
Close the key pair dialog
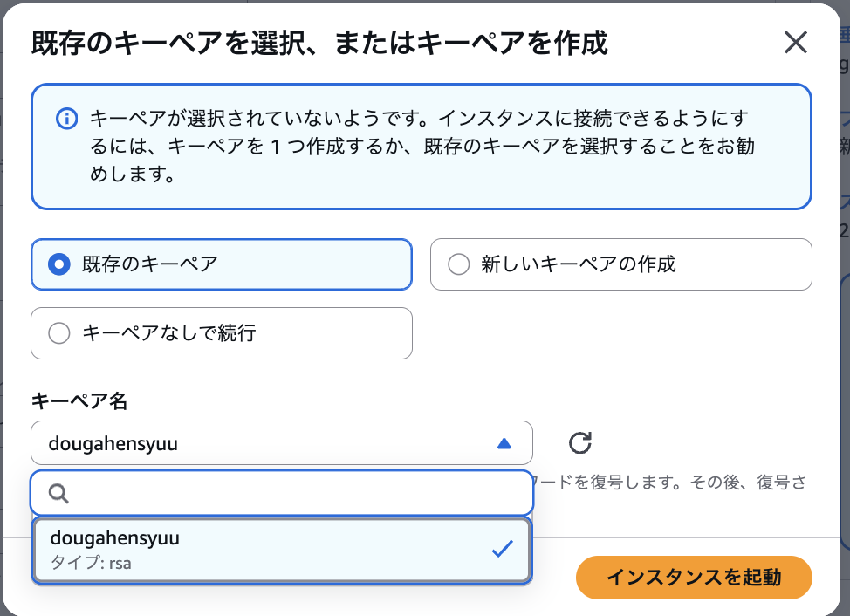(x=795, y=43)
